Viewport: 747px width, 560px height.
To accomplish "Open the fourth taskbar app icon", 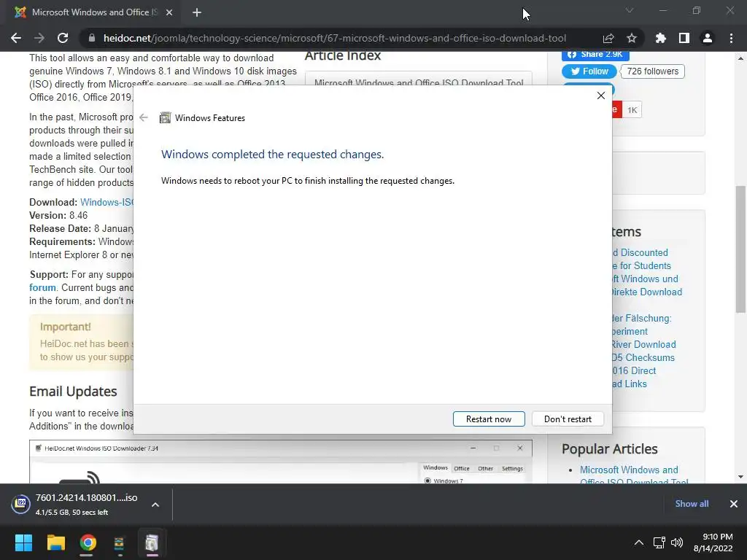I will pyautogui.click(x=119, y=542).
